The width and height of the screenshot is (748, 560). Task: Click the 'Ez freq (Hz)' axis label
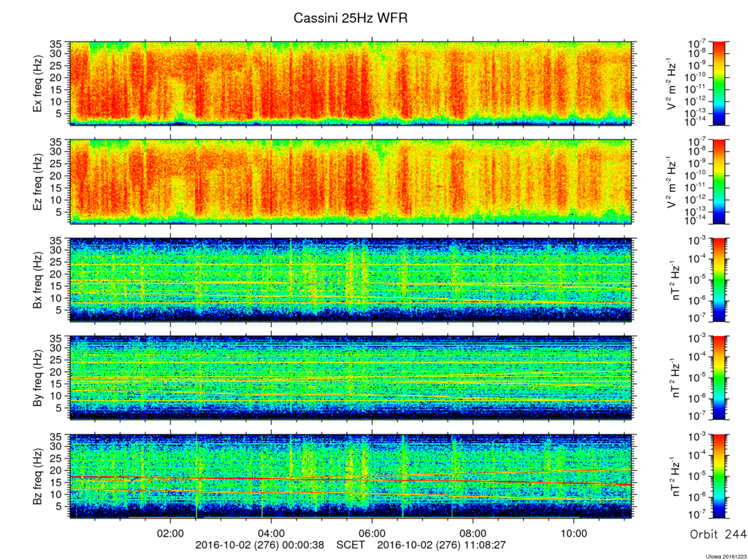(x=38, y=182)
